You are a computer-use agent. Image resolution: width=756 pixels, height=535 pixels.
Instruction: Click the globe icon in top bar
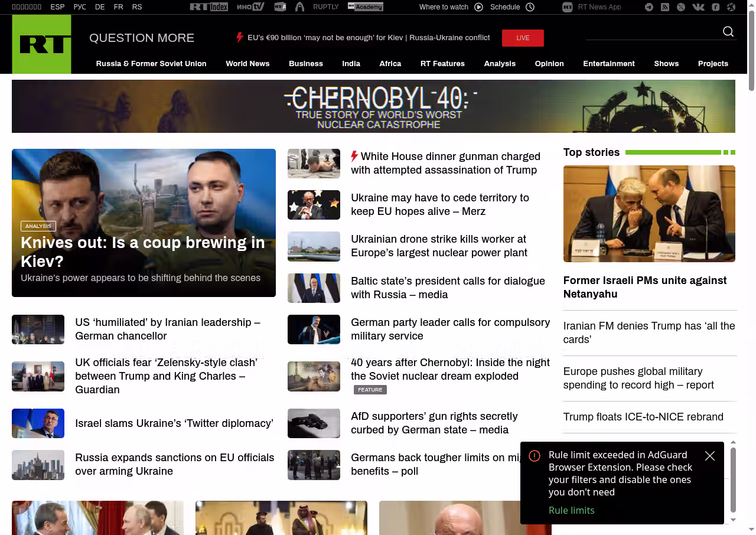click(731, 7)
